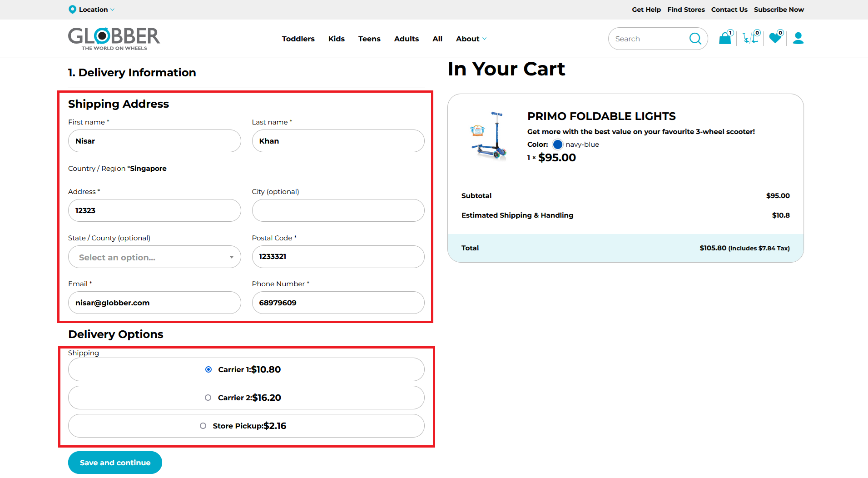
Task: Open the user account icon
Action: pyautogui.click(x=798, y=38)
